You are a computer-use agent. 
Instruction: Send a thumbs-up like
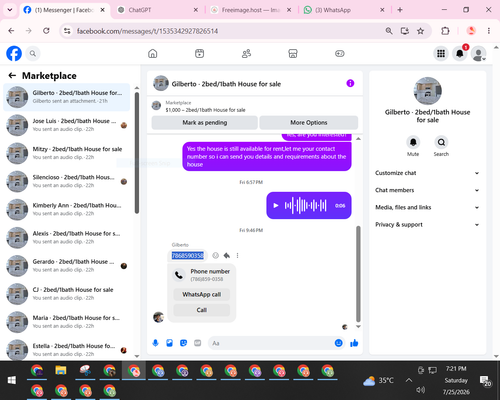(354, 343)
